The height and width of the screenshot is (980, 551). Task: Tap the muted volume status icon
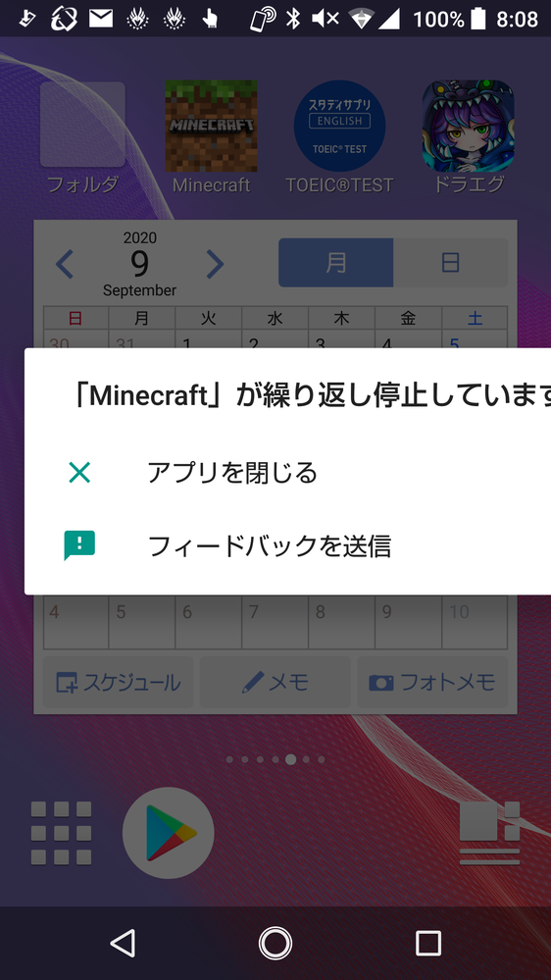[325, 19]
